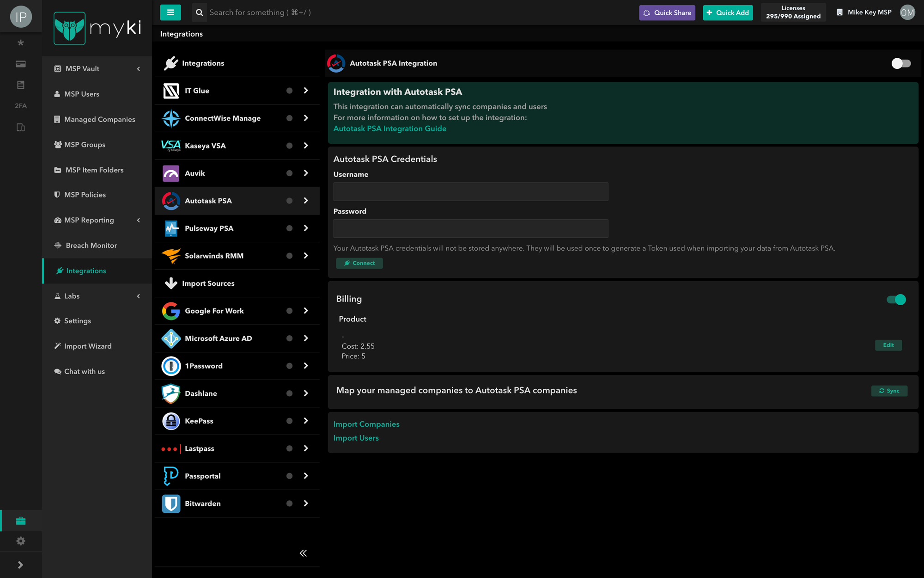
Task: Click the Microsoft Azure AD logo icon
Action: [171, 338]
